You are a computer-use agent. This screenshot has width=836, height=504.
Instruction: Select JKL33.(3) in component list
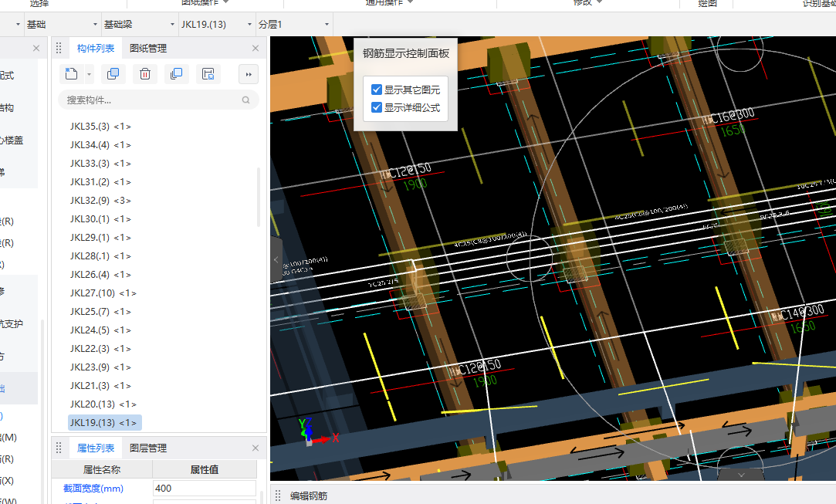pos(100,163)
